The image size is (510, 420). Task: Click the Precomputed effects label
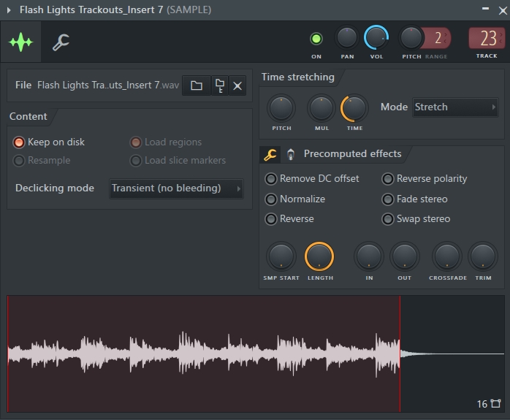pyautogui.click(x=352, y=154)
